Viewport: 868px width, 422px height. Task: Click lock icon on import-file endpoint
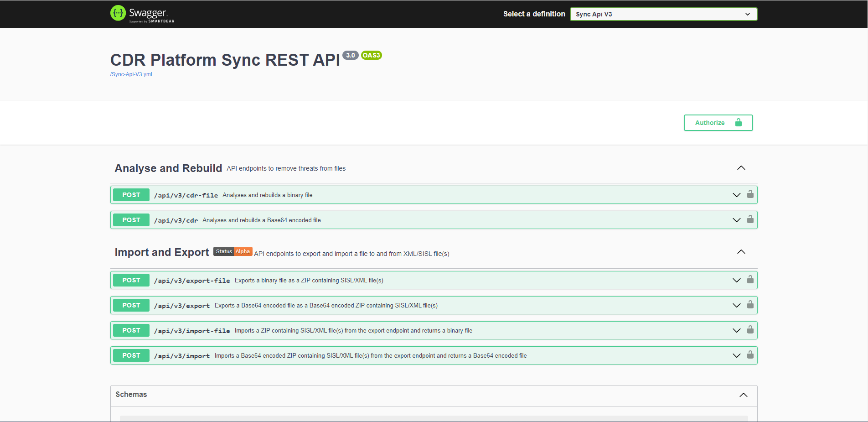pyautogui.click(x=750, y=330)
